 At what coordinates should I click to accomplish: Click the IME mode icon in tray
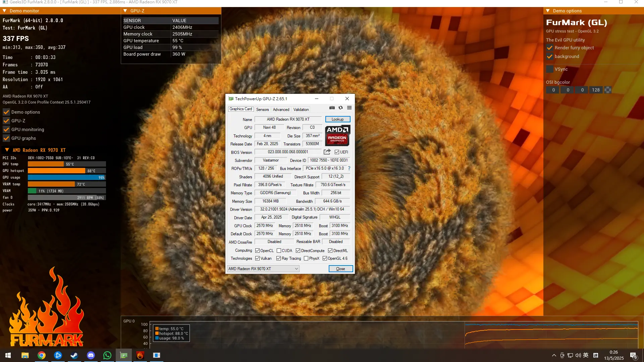pos(596,355)
